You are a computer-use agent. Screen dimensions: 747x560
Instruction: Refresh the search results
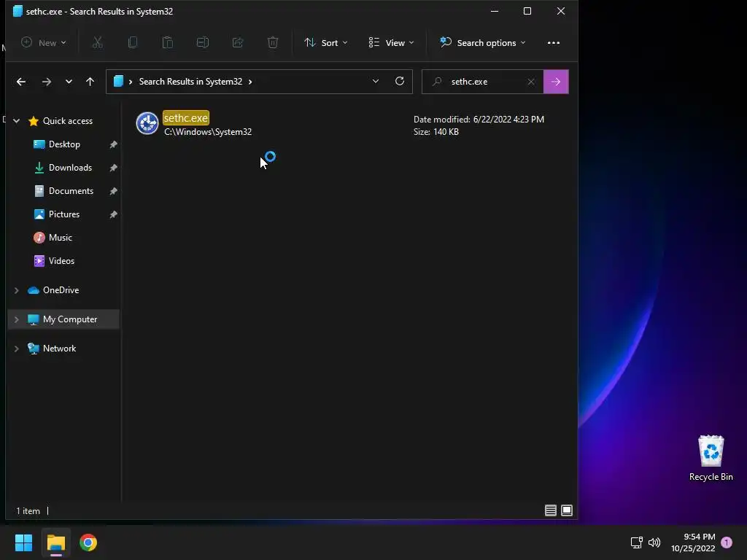point(400,81)
